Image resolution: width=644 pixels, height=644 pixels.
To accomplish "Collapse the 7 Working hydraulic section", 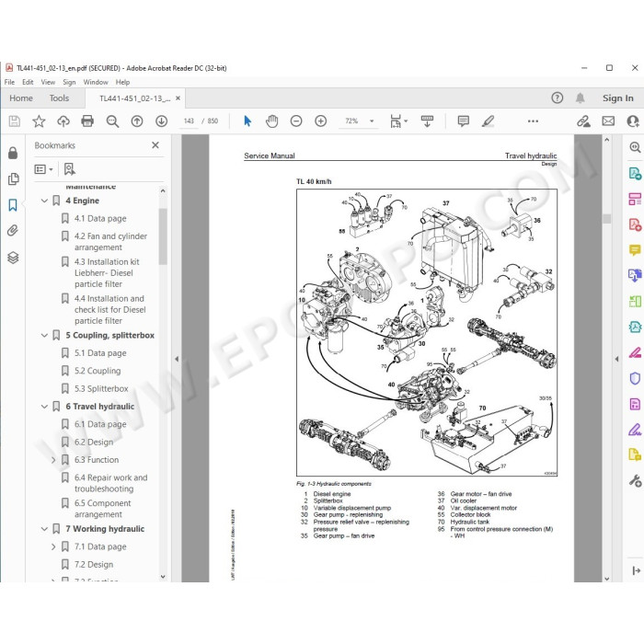I will [x=44, y=529].
